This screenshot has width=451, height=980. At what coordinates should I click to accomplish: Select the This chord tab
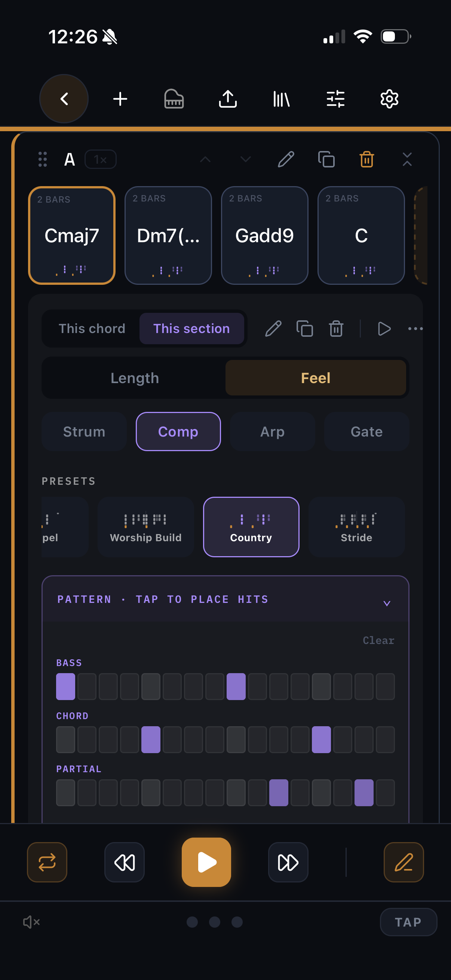coord(92,329)
